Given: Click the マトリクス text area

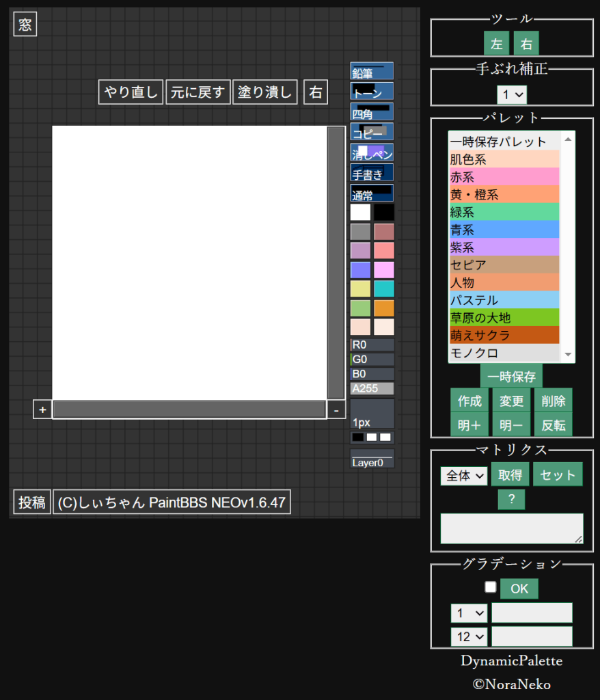Looking at the screenshot, I should tap(511, 528).
